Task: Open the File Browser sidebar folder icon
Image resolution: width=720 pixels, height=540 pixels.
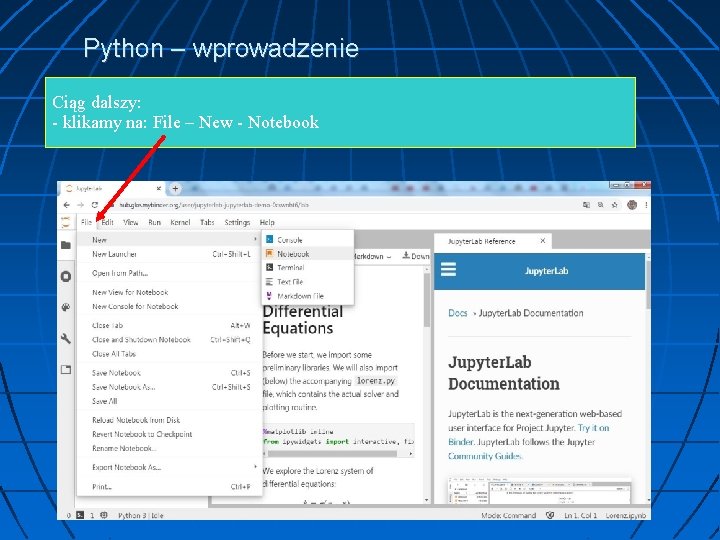Action: point(66,245)
